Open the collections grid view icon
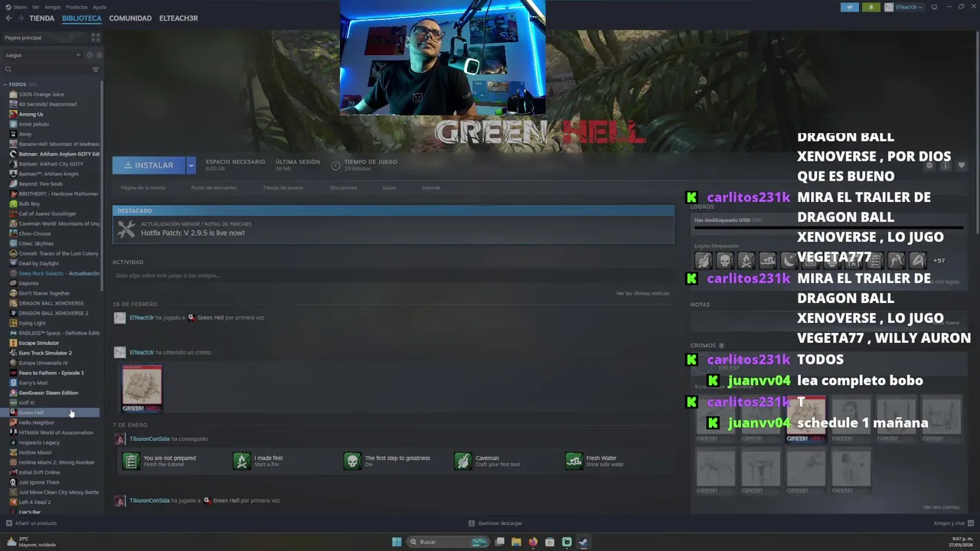The height and width of the screenshot is (551, 980). pos(96,37)
